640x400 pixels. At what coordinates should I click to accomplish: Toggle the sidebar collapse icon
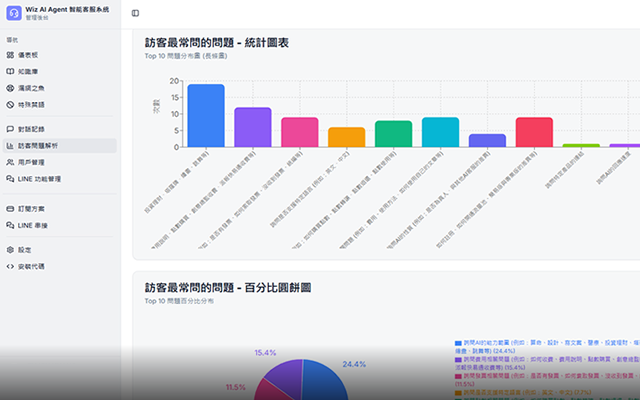point(135,13)
